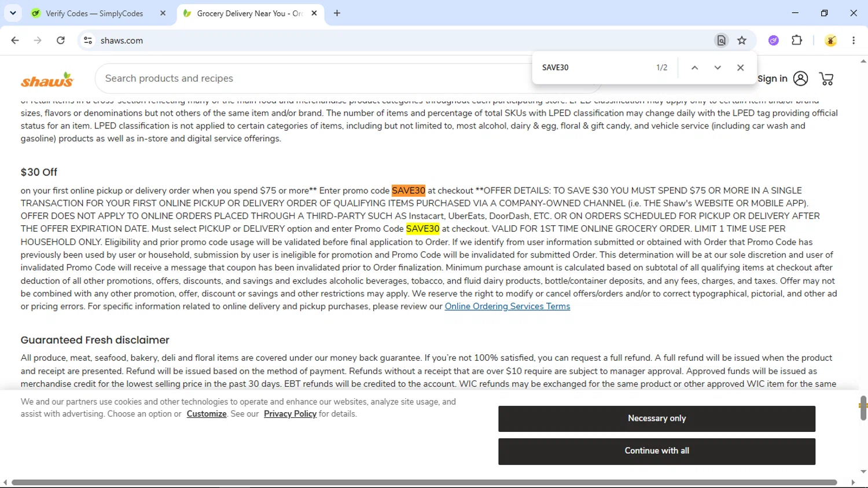
Task: Open the shopping cart icon
Action: (826, 79)
